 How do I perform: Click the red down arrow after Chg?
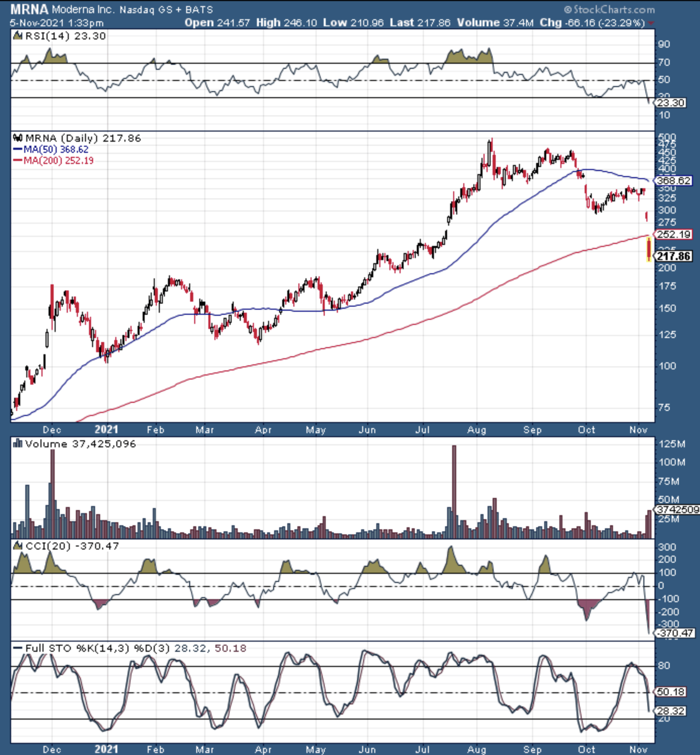[650, 23]
